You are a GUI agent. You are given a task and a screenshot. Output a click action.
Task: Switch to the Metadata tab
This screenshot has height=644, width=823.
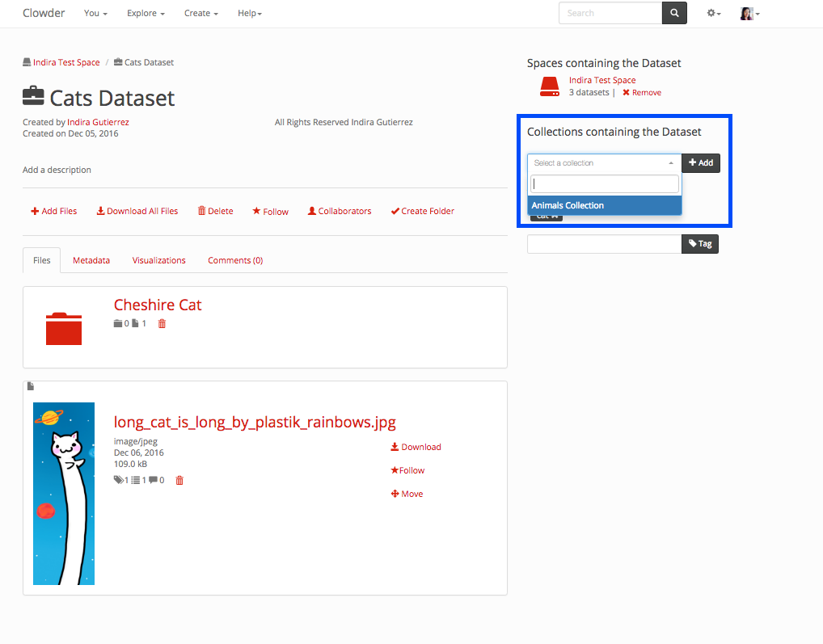pos(91,260)
